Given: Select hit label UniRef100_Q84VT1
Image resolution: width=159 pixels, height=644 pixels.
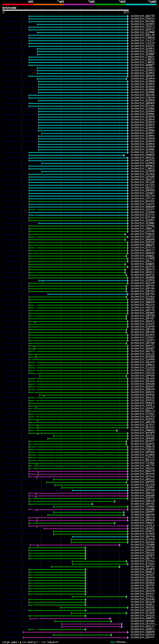Looking at the screenshot, I should tap(142, 493).
